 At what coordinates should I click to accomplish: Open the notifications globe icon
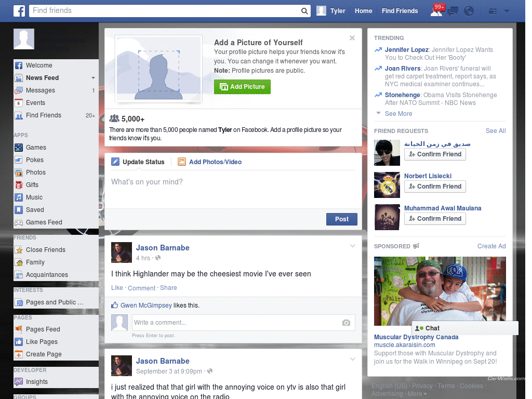(469, 11)
